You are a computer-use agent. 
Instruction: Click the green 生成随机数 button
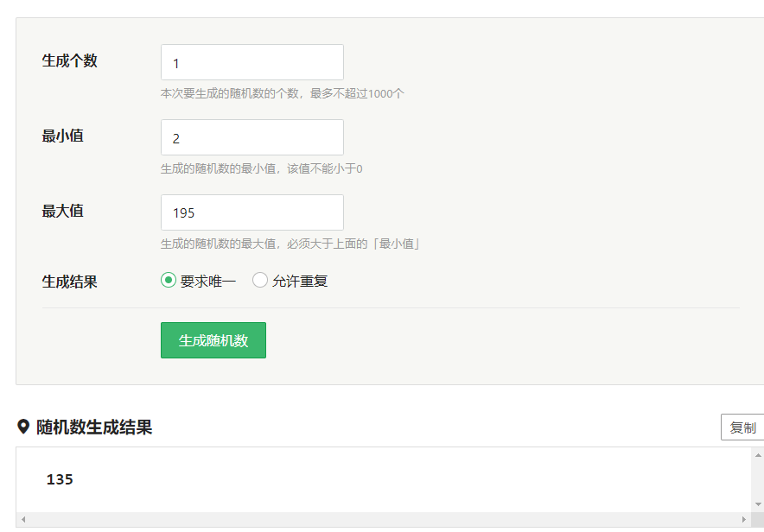[213, 340]
